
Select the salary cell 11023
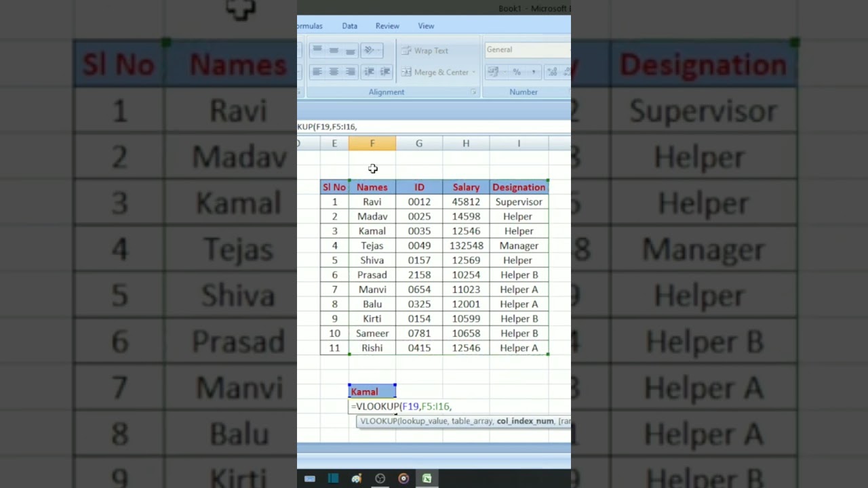466,289
